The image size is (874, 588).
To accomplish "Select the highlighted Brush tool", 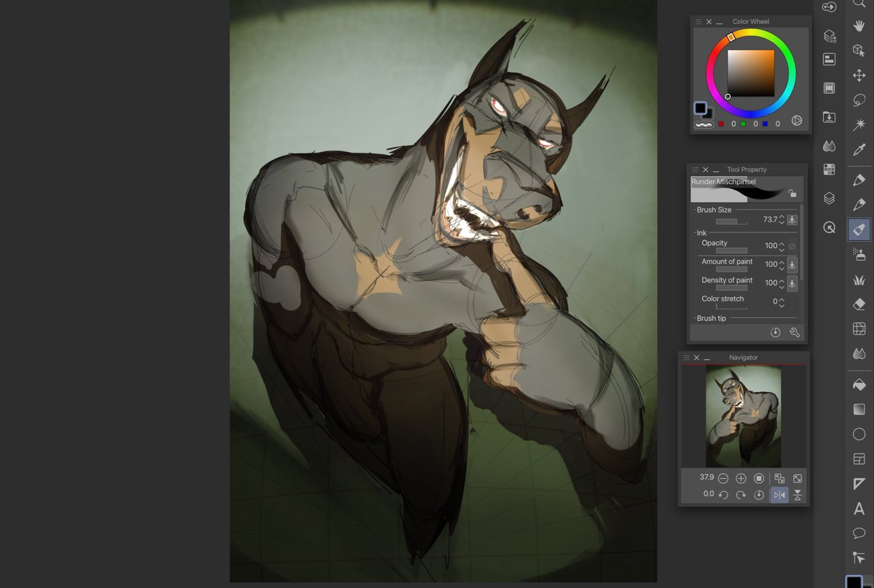I will (x=859, y=229).
